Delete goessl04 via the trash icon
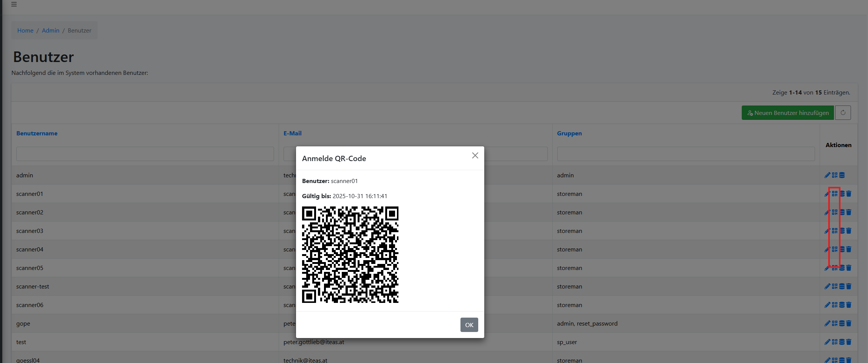 coord(849,360)
